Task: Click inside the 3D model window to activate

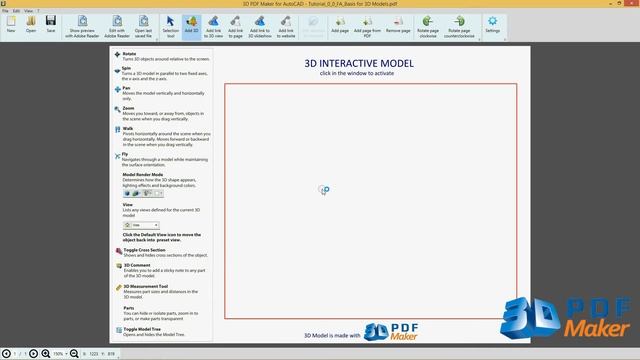Action: coord(370,201)
